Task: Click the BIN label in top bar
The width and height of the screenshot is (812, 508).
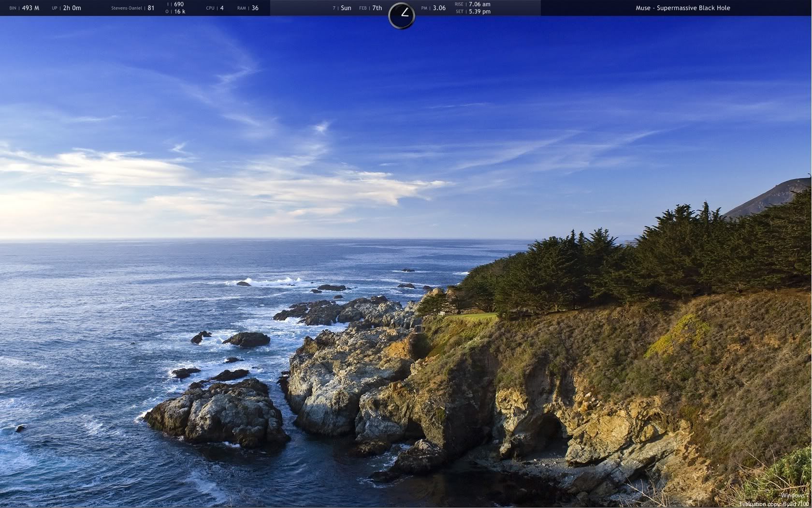Action: 13,8
